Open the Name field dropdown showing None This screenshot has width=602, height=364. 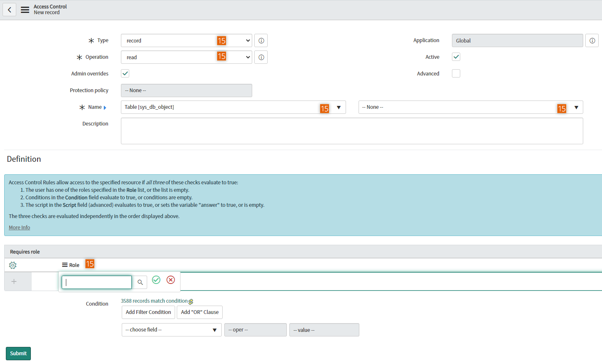[x=471, y=107]
